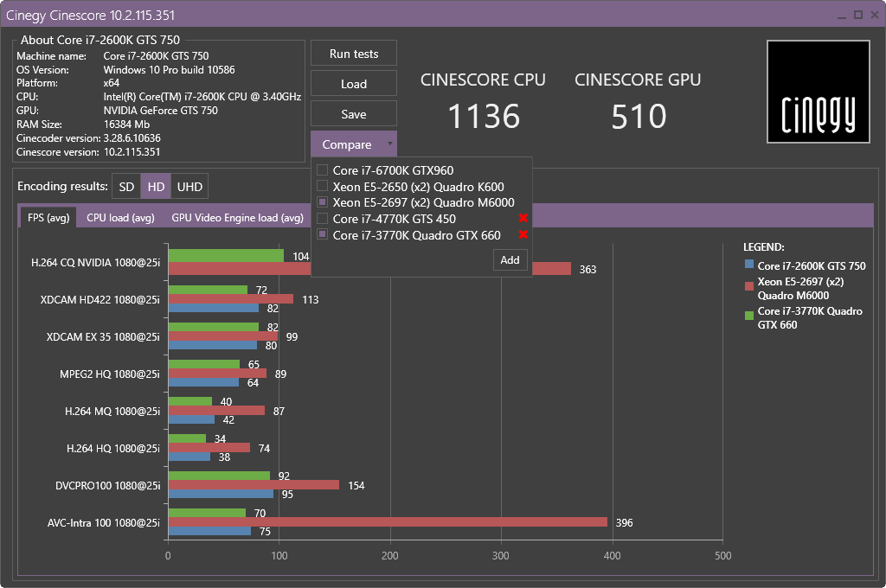Image resolution: width=886 pixels, height=588 pixels.
Task: Click 'XDCAM EX 35 1080@25i' label
Action: (x=103, y=336)
